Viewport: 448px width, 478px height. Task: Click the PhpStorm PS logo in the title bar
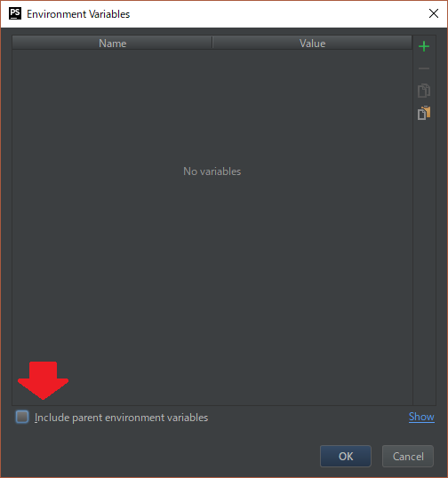click(x=15, y=13)
